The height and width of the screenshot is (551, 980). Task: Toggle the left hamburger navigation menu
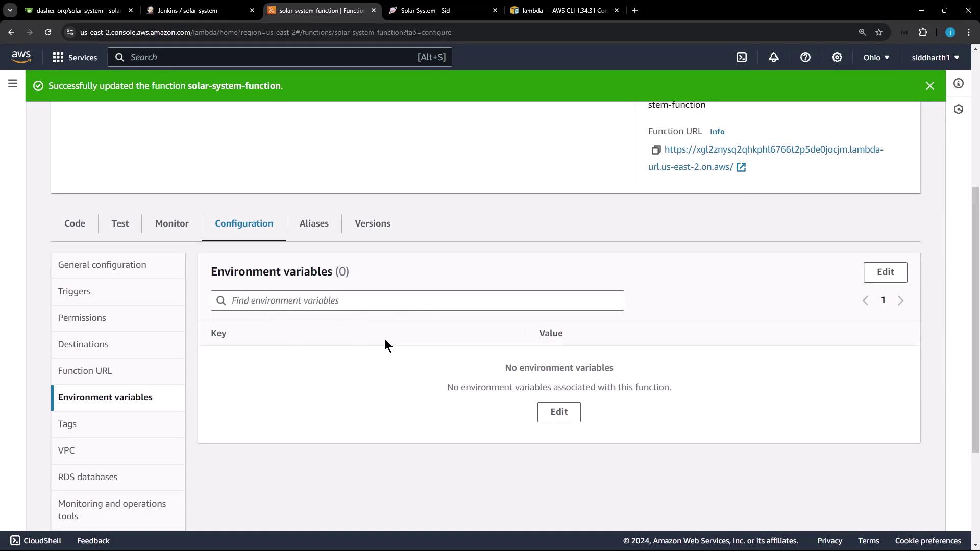tap(13, 83)
